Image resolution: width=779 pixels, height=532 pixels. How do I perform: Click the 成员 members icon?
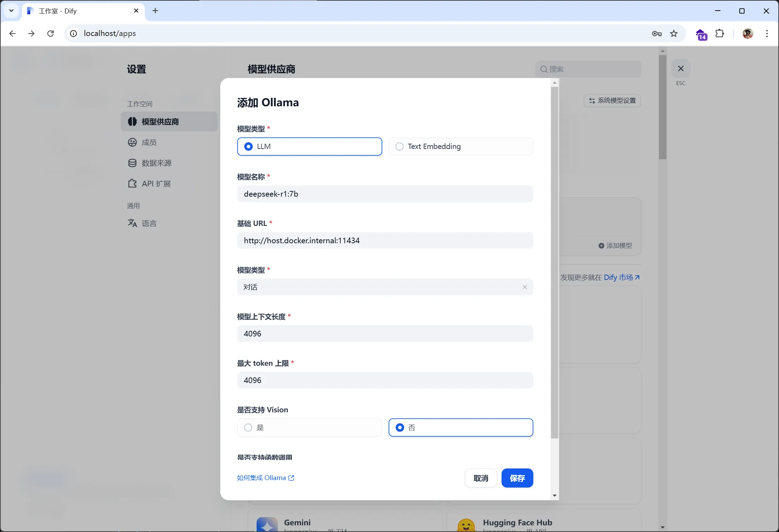132,142
